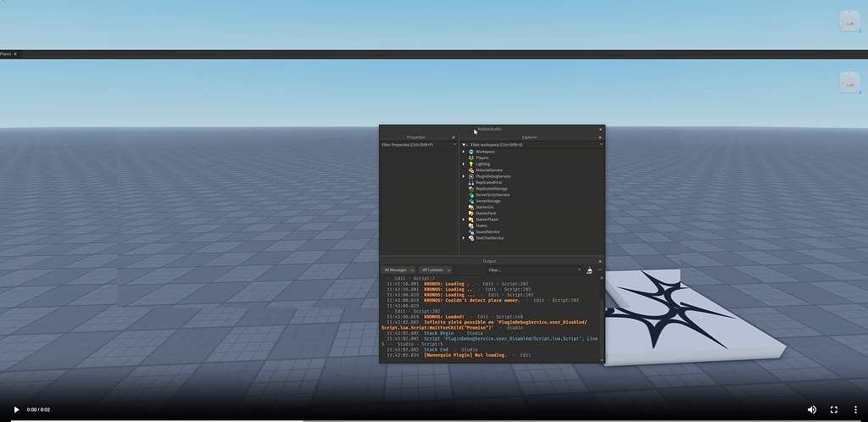This screenshot has height=422, width=868.
Task: Open the All Messages dropdown
Action: (x=398, y=270)
